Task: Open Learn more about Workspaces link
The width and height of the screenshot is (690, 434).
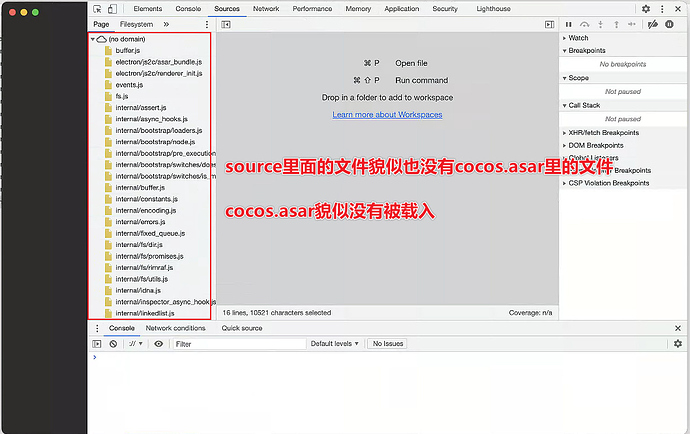Action: pyautogui.click(x=387, y=115)
